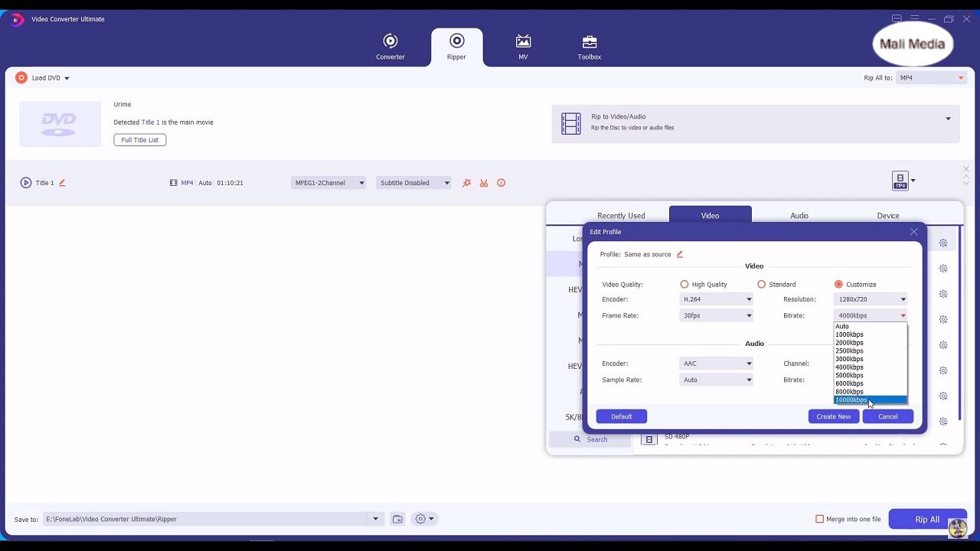Click the Save to path field
Screen dimensions: 980x551
point(207,519)
